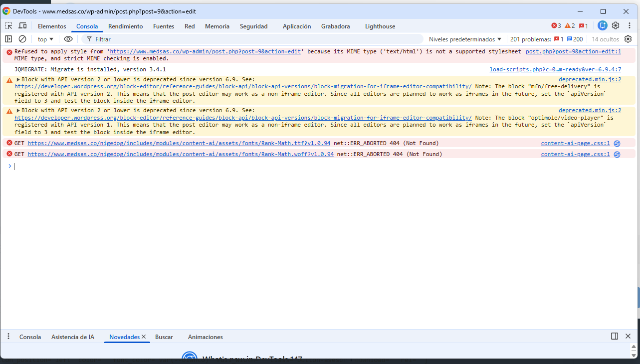This screenshot has height=364, width=640.
Task: Close the Novedades drawer tab
Action: [144, 337]
